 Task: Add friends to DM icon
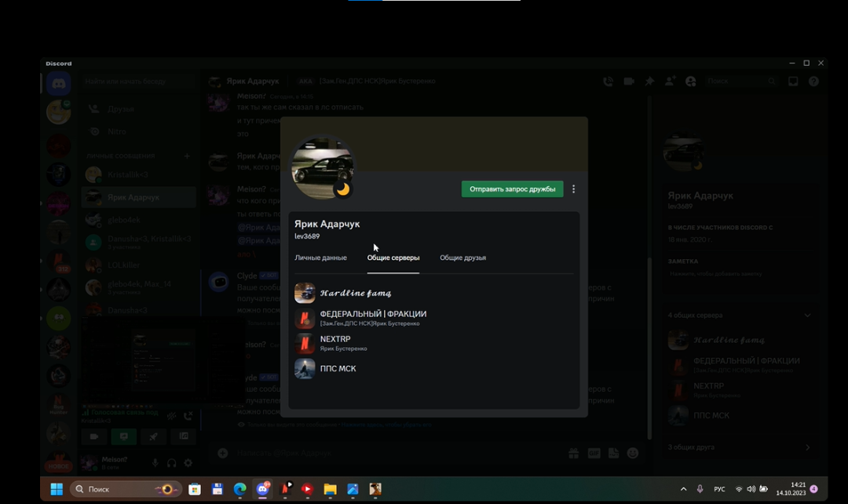pyautogui.click(x=670, y=81)
